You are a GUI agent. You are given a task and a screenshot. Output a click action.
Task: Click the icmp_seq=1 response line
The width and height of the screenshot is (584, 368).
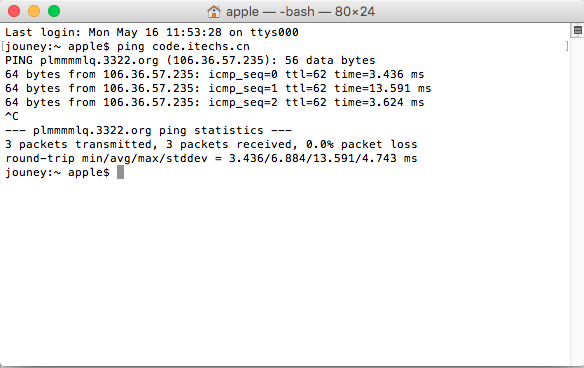point(218,88)
